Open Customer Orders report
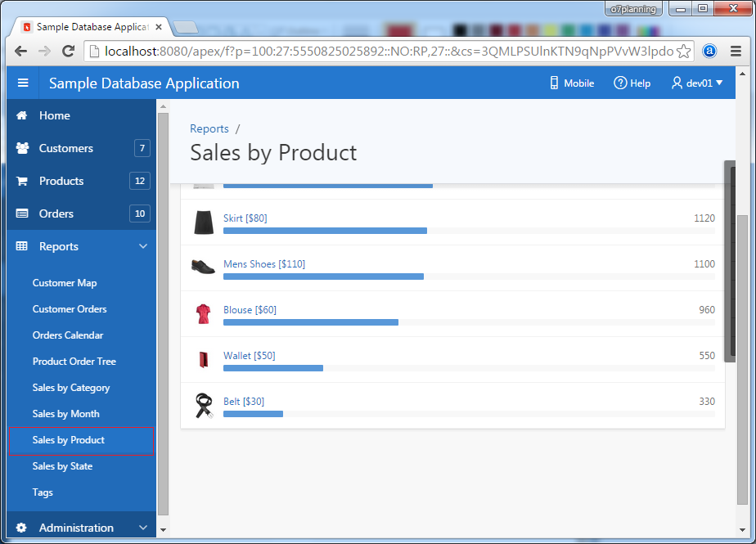The width and height of the screenshot is (756, 544). click(x=70, y=309)
